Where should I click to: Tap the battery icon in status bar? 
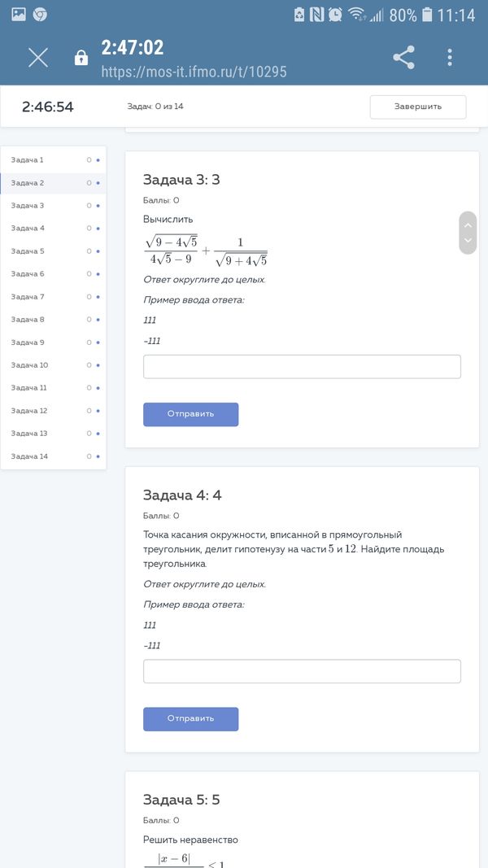tap(427, 15)
